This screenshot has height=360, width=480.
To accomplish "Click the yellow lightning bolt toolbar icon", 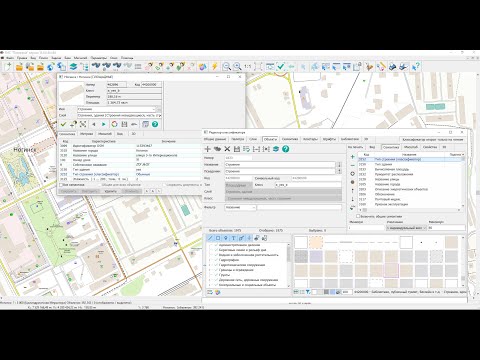I will point(214,67).
